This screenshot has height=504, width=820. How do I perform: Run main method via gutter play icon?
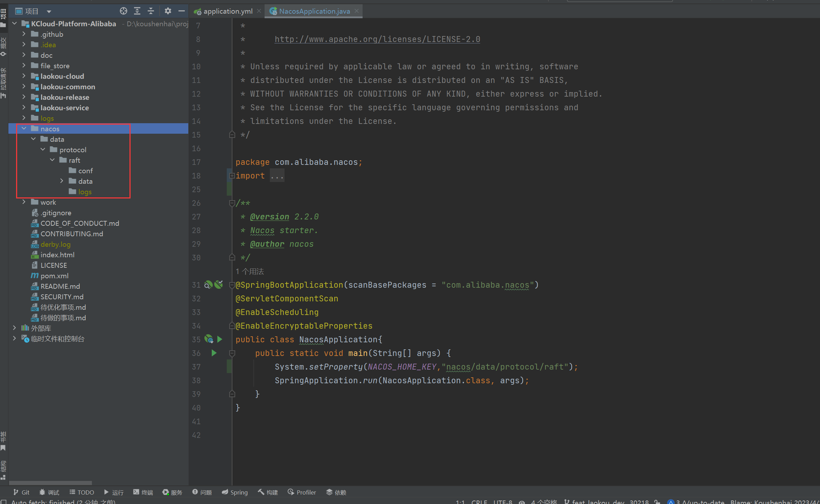click(x=214, y=353)
